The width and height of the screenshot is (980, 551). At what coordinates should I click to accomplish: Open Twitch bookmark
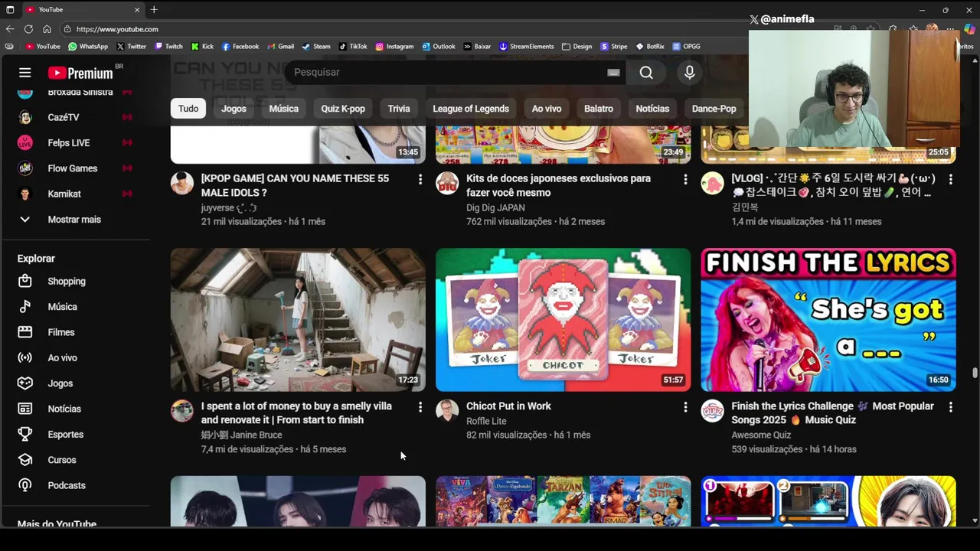168,46
